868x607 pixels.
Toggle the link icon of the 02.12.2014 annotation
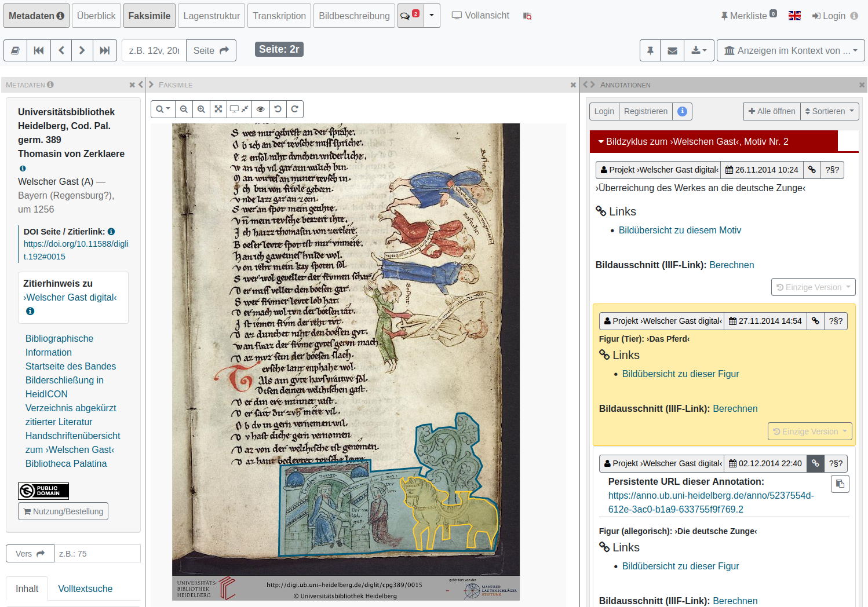815,463
